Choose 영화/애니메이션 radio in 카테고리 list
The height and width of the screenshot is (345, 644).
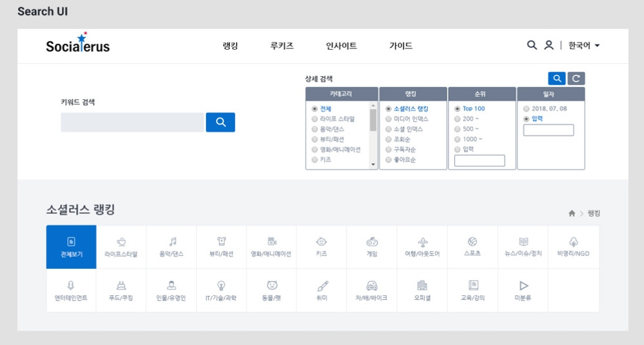point(315,150)
